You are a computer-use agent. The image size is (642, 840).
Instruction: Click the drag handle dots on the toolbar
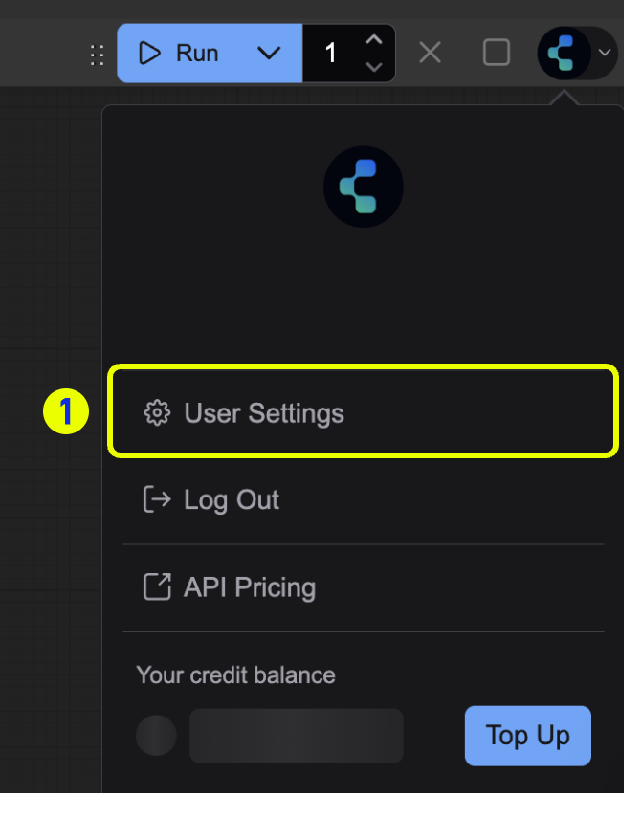[x=96, y=55]
